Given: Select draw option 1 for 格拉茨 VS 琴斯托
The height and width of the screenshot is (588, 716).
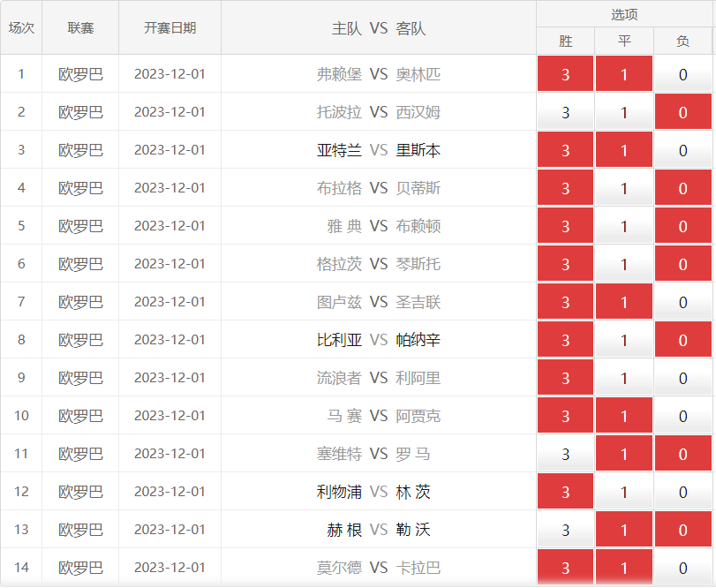Looking at the screenshot, I should (x=624, y=263).
